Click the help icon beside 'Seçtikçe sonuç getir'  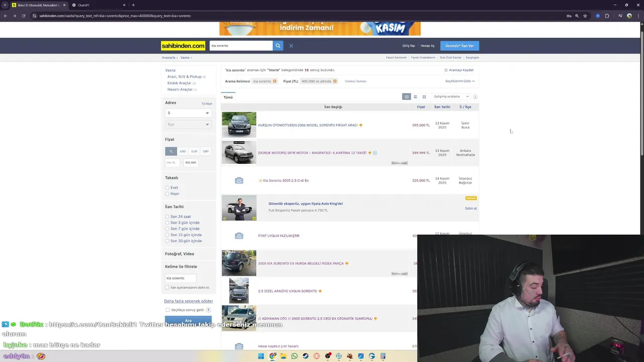click(208, 310)
